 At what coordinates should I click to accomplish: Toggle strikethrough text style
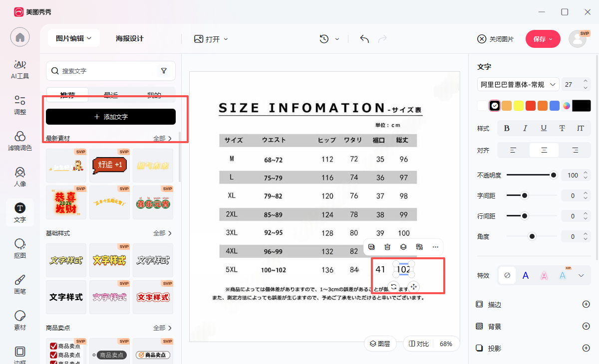(562, 128)
